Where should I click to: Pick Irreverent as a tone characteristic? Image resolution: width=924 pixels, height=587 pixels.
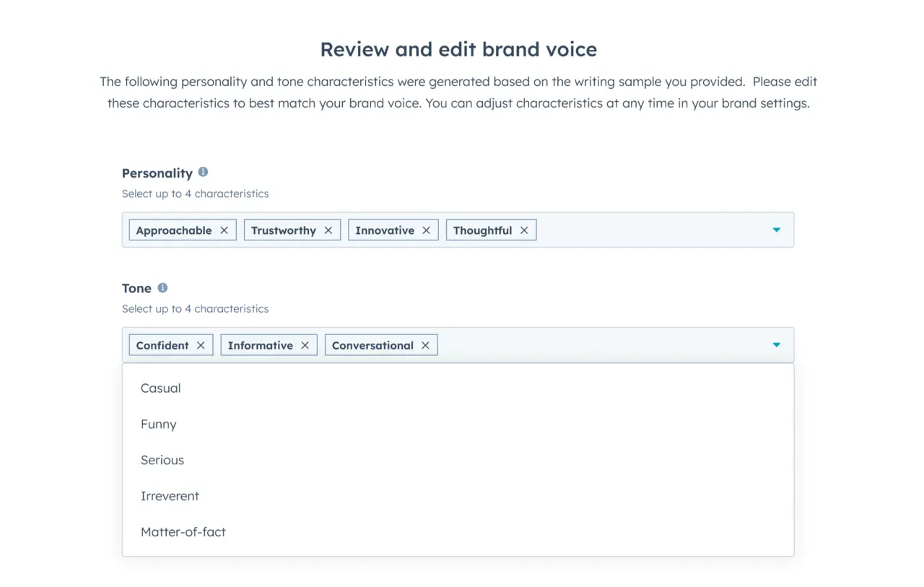point(170,496)
